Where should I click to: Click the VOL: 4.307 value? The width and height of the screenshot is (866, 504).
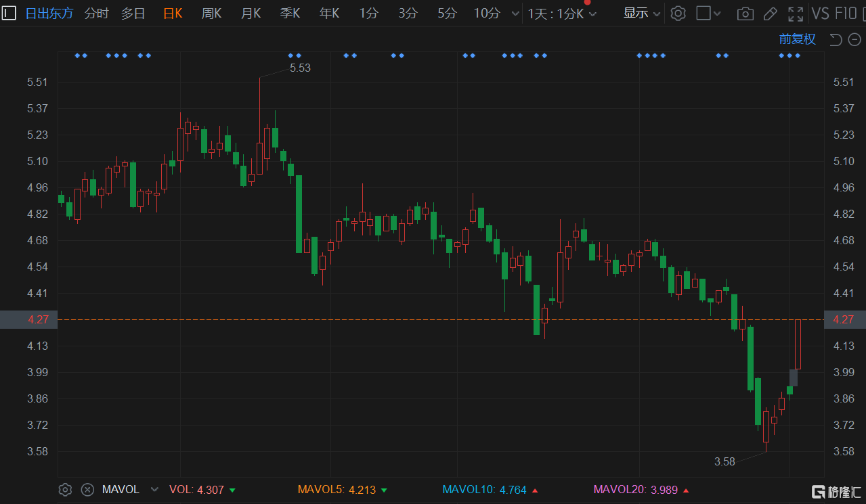tap(202, 490)
